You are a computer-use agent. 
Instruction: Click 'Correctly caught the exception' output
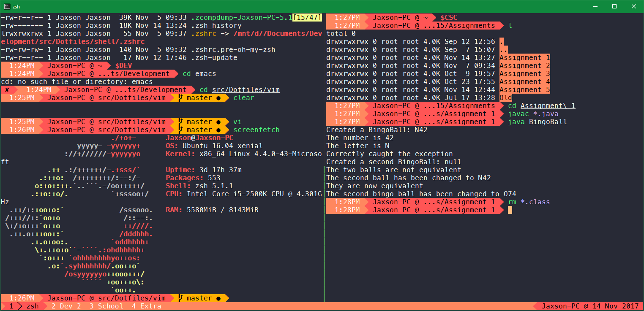point(389,154)
